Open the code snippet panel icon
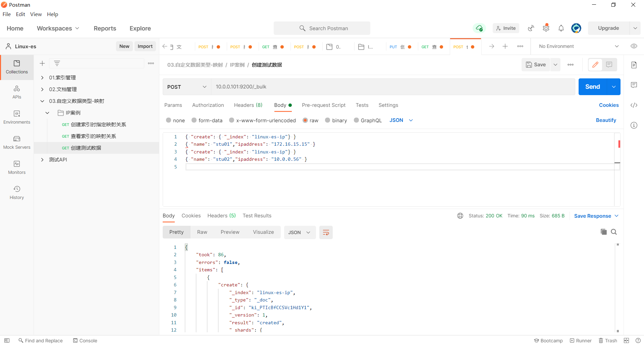 tap(634, 105)
